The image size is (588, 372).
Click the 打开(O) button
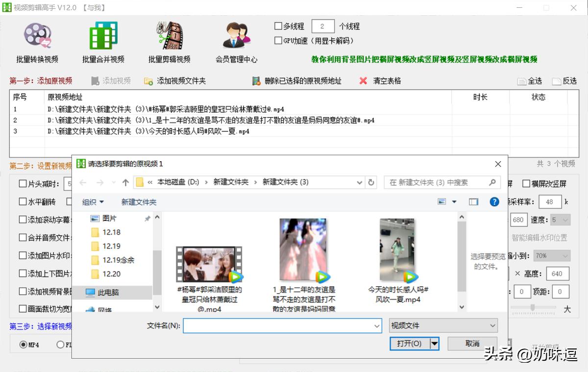[x=409, y=344]
